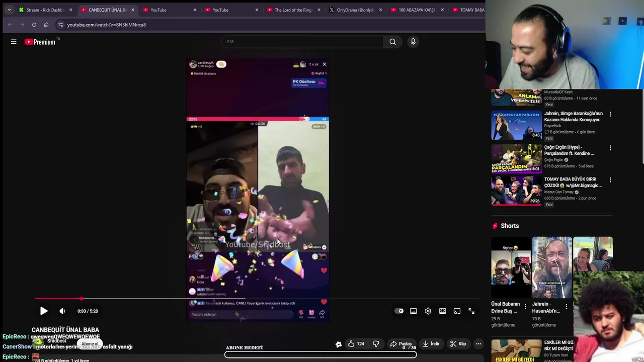
Task: Click the search magnifier button
Action: (x=392, y=42)
